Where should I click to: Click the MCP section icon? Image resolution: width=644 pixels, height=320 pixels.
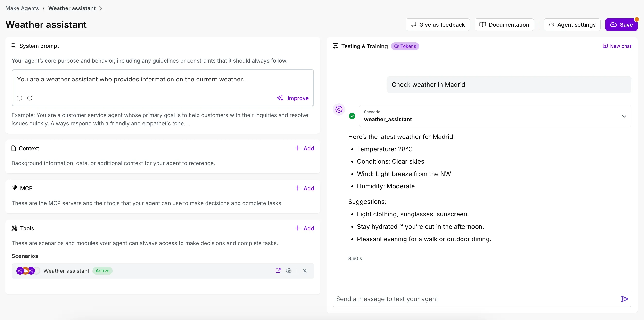point(14,188)
